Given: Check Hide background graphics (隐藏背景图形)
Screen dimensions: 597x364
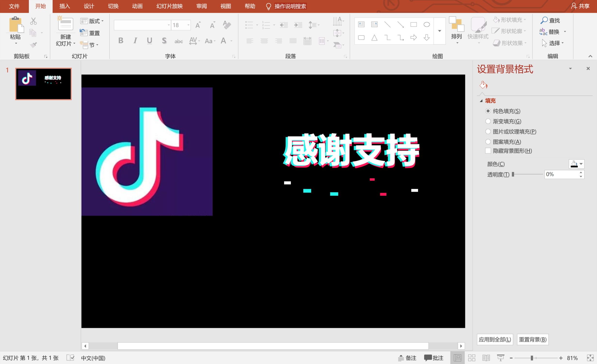Looking at the screenshot, I should 488,151.
